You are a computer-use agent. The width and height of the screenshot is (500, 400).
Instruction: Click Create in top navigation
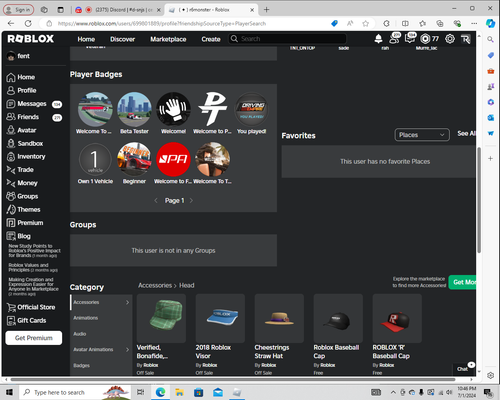point(211,39)
